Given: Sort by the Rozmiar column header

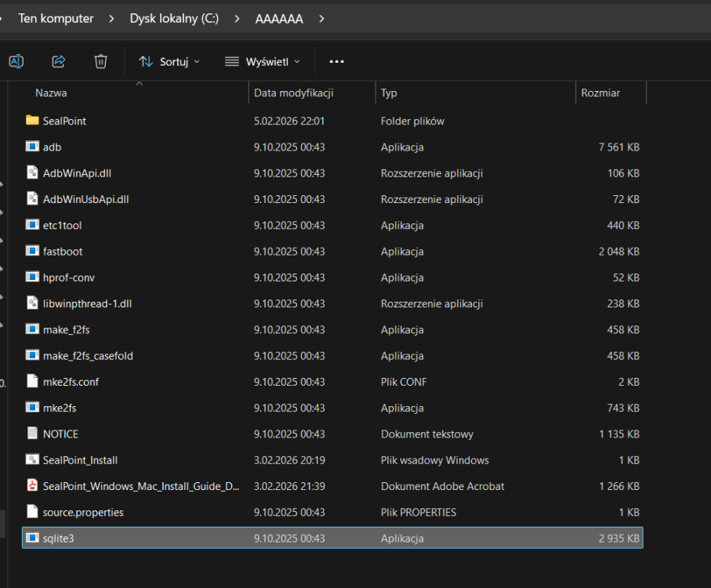Looking at the screenshot, I should [x=600, y=93].
